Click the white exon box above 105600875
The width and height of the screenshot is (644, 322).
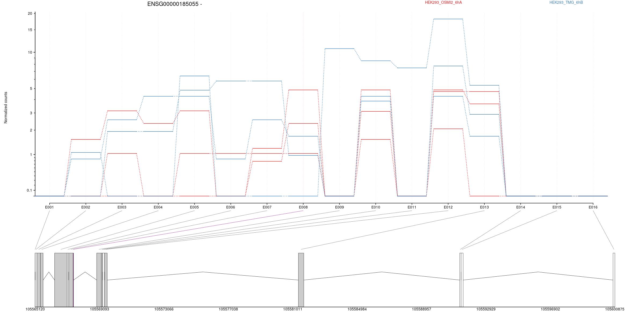coord(614,280)
